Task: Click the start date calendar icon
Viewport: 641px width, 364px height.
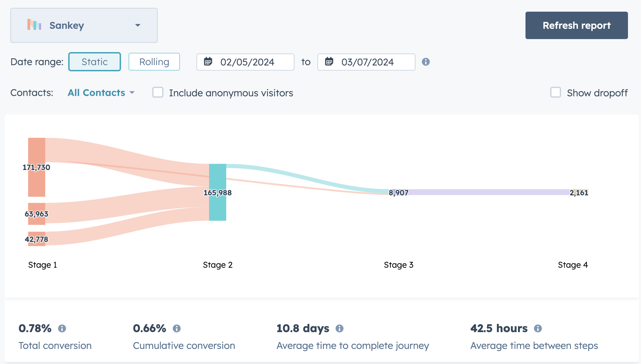Action: click(x=208, y=62)
